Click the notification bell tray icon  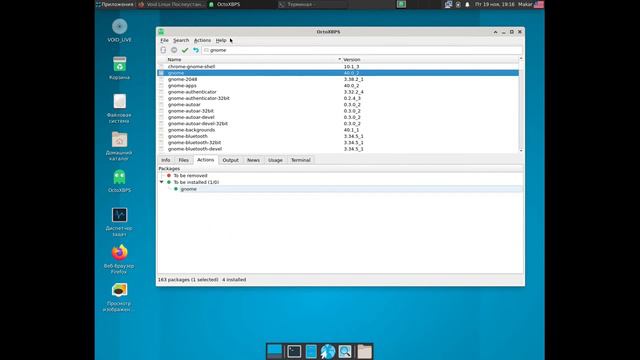point(467,4)
